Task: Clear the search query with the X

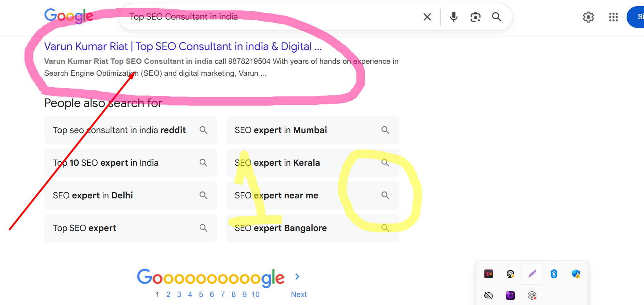Action: click(x=427, y=17)
